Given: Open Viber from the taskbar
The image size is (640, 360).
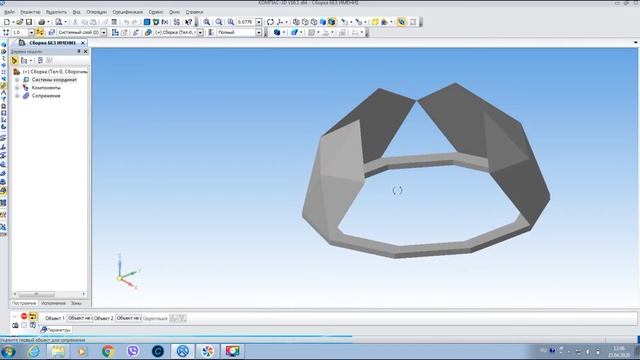Looking at the screenshot, I should point(133,351).
